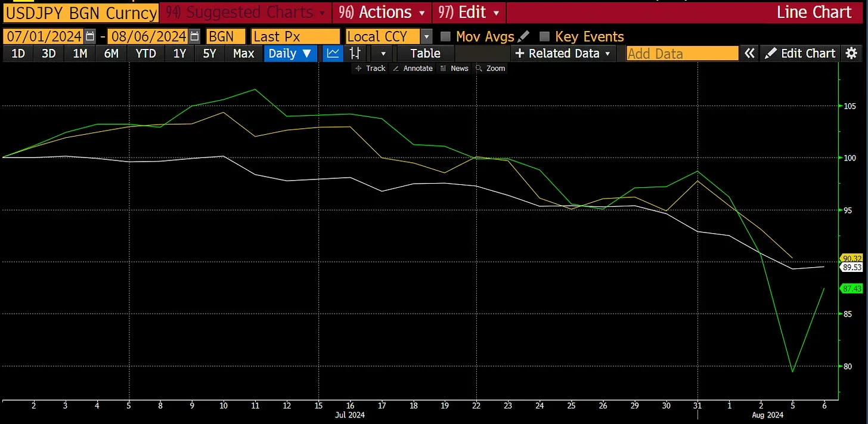Activate the Track crosshair tool
Screen dimensions: 868x424
(370, 69)
